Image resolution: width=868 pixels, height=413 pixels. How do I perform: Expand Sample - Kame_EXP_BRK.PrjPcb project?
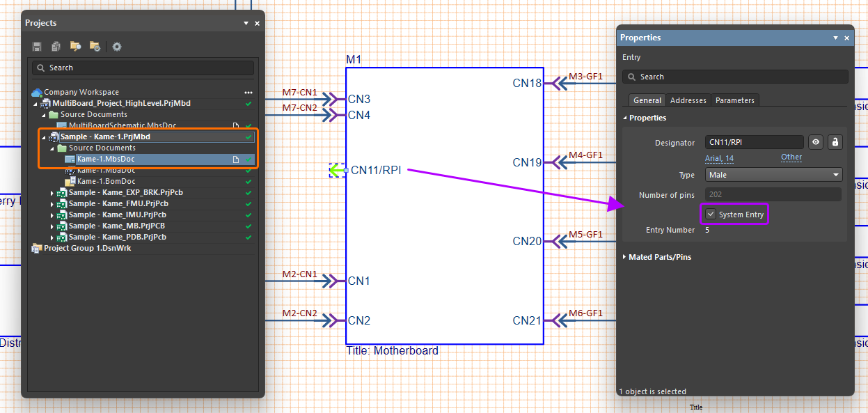click(x=52, y=192)
